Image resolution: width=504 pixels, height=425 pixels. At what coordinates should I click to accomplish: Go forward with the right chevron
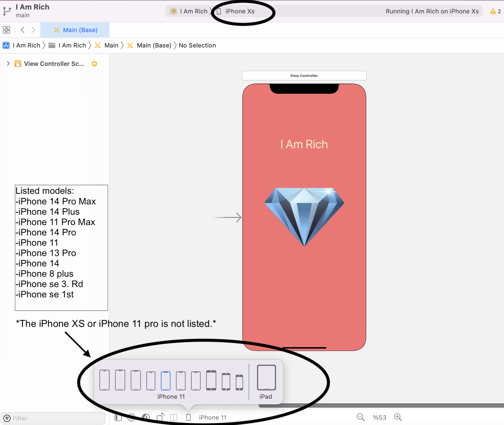(33, 30)
